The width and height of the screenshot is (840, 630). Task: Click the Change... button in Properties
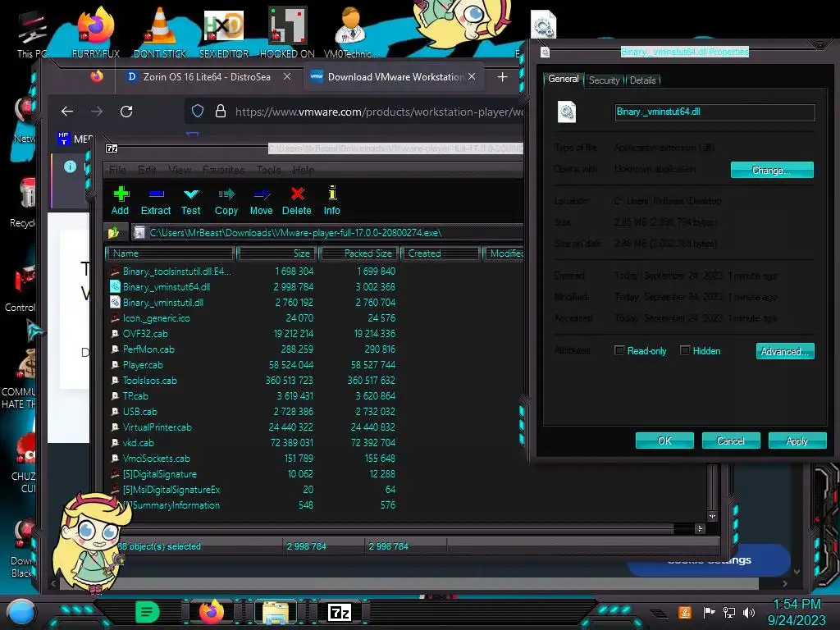772,170
